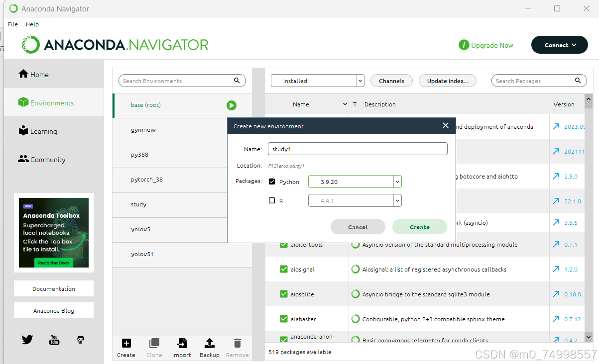Open the Help menu
The width and height of the screenshot is (599, 364).
point(32,24)
